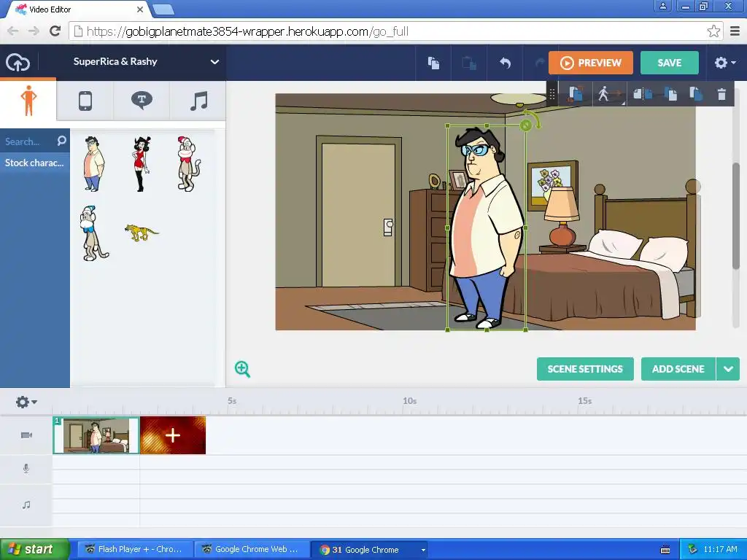Click the Copy icon in top toolbar
Screen dimensions: 747x560
click(433, 63)
